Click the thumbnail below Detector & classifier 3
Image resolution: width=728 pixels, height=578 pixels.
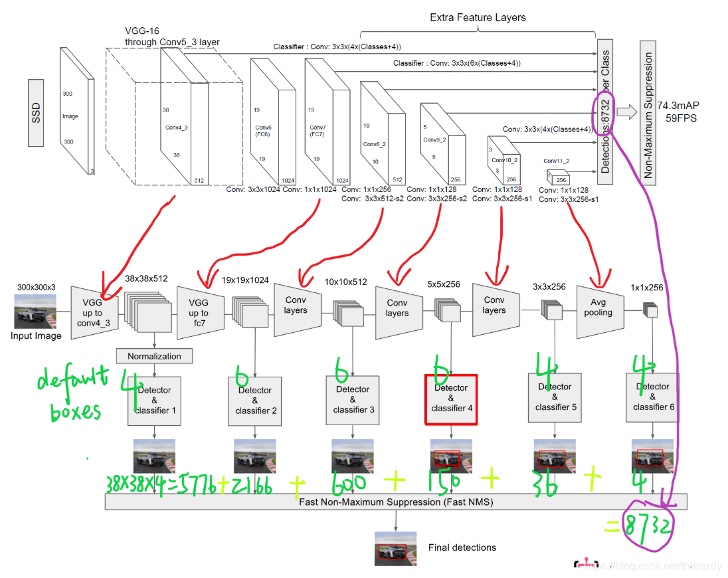click(x=353, y=456)
